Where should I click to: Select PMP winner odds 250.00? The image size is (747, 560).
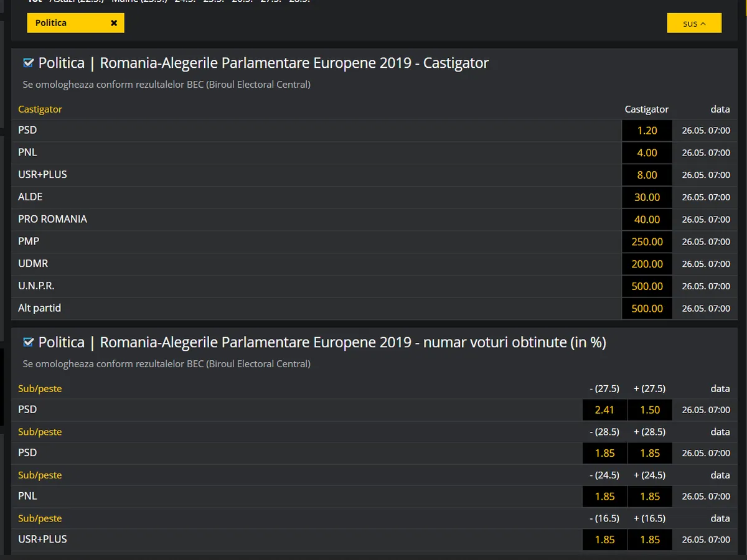[647, 242]
